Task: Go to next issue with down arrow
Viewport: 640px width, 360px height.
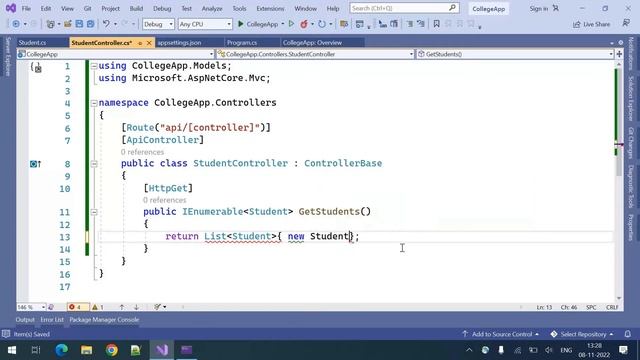Action: (x=136, y=307)
